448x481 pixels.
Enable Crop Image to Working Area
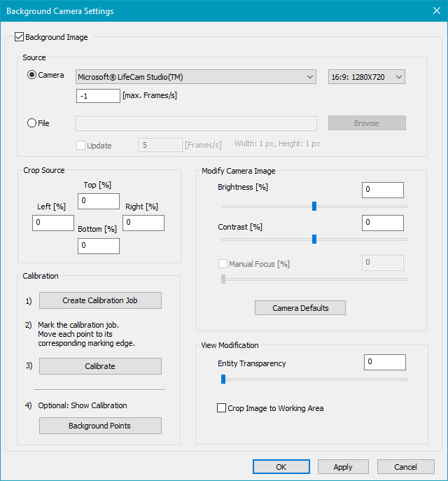pos(222,408)
